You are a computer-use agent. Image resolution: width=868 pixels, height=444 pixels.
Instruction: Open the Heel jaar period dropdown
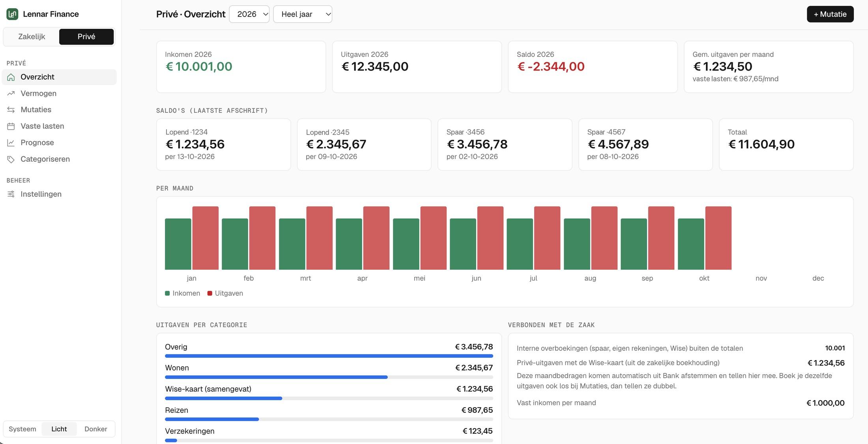[303, 14]
